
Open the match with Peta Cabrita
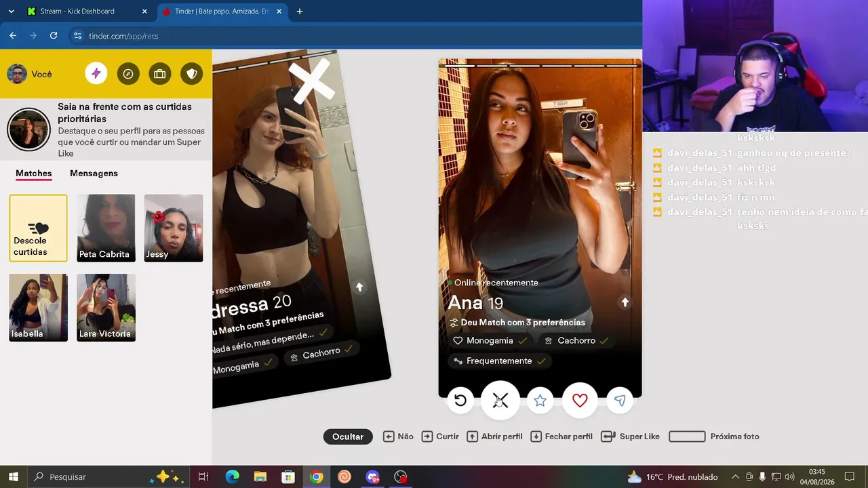pyautogui.click(x=106, y=228)
